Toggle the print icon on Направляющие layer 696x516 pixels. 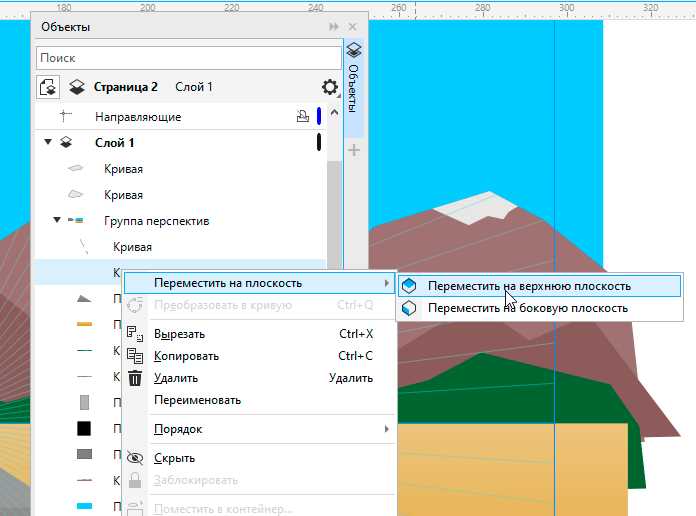click(x=303, y=116)
